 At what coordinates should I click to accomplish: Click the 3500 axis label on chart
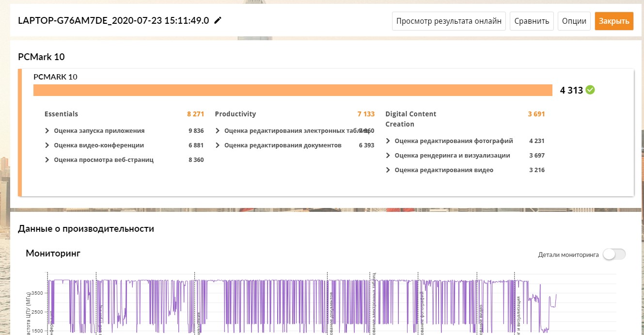[x=38, y=293]
